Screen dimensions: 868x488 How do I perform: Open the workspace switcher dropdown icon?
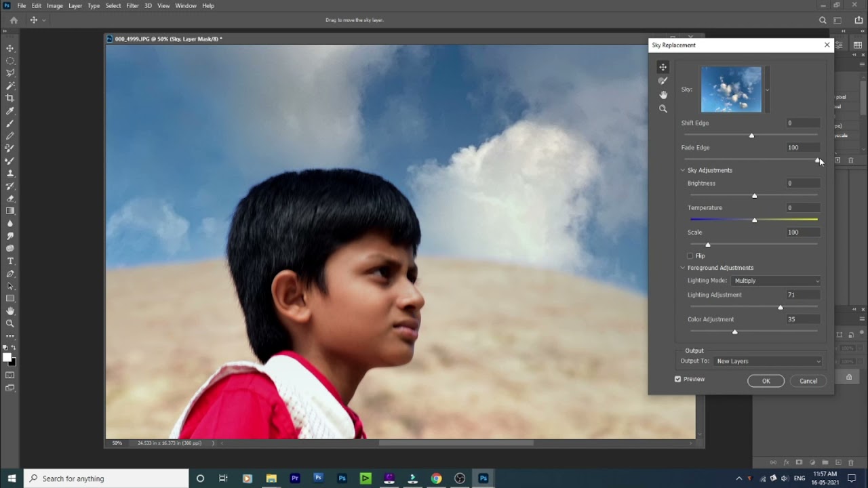(x=838, y=20)
